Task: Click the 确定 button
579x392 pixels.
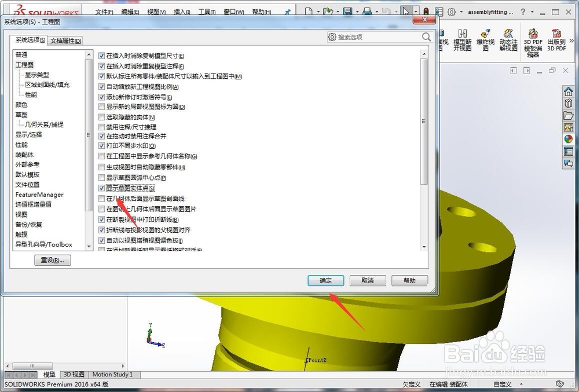Action: pyautogui.click(x=325, y=280)
